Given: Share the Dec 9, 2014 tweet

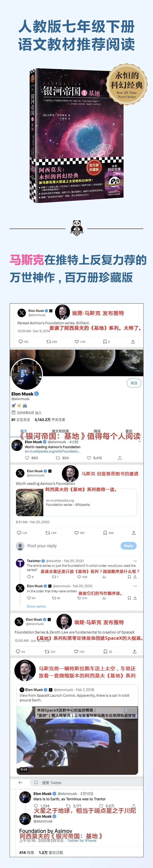Looking at the screenshot, I should click(x=133, y=342).
